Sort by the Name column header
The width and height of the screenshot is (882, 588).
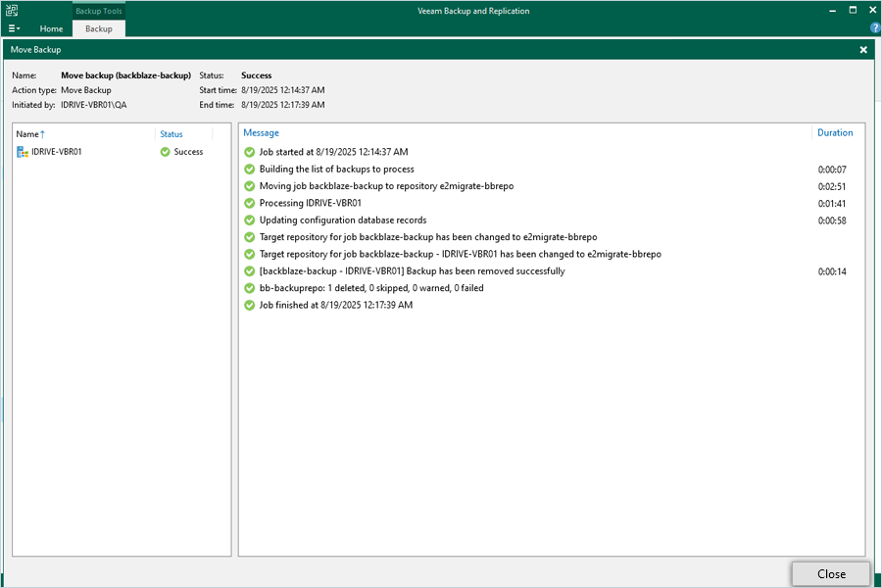(x=29, y=134)
